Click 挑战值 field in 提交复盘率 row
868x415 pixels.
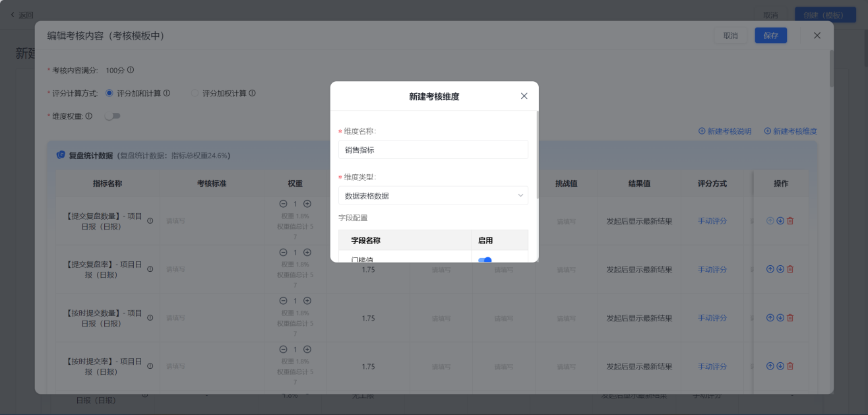pos(566,269)
